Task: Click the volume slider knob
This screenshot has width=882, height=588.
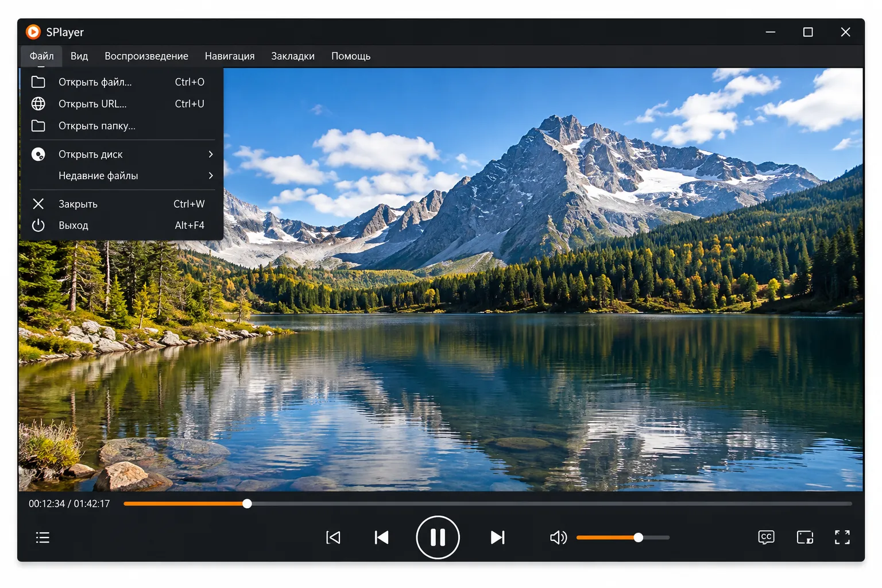Action: 638,537
